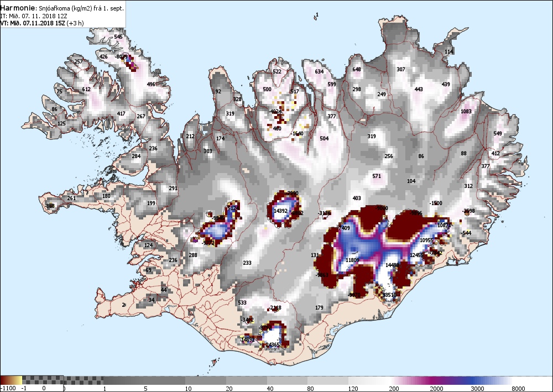The width and height of the screenshot is (553, 392).
Task: Select the 403 value label
Action: tap(357, 198)
